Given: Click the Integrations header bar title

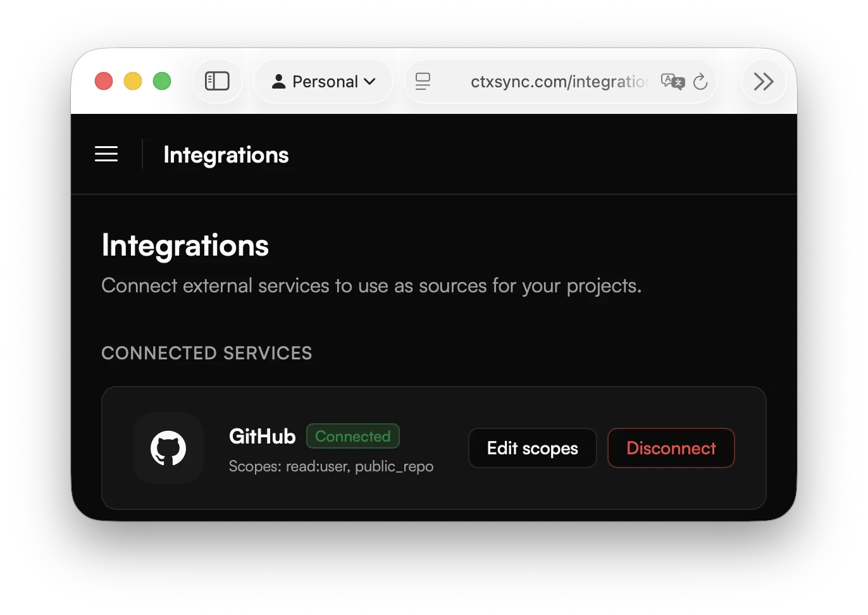Looking at the screenshot, I should [x=226, y=155].
